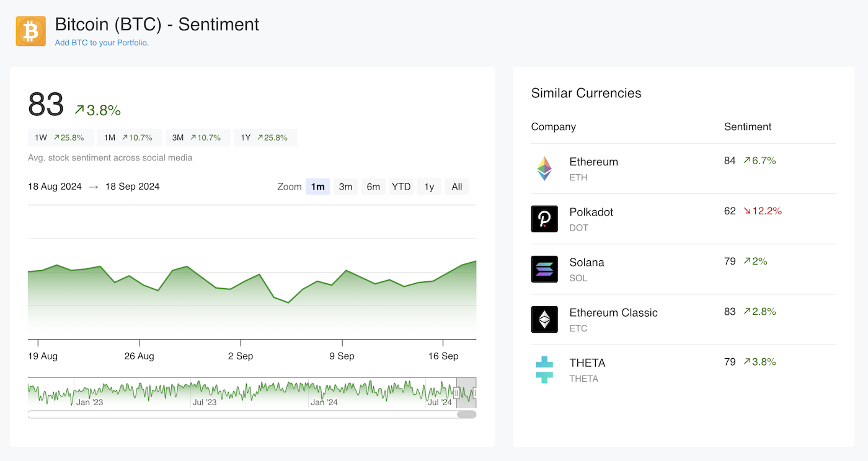Click the Bitcoin (BTC) - Sentiment page title
Screen dimensions: 868x461
[157, 24]
